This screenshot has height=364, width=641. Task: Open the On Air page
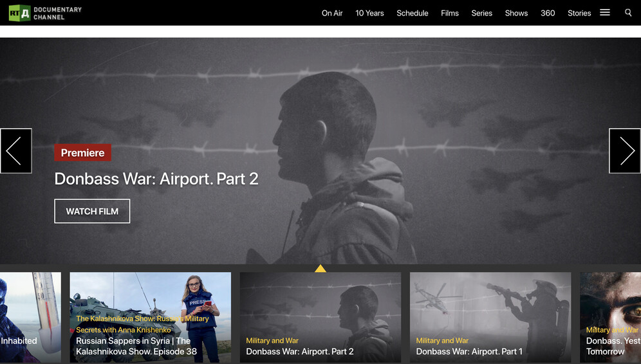[x=332, y=13]
